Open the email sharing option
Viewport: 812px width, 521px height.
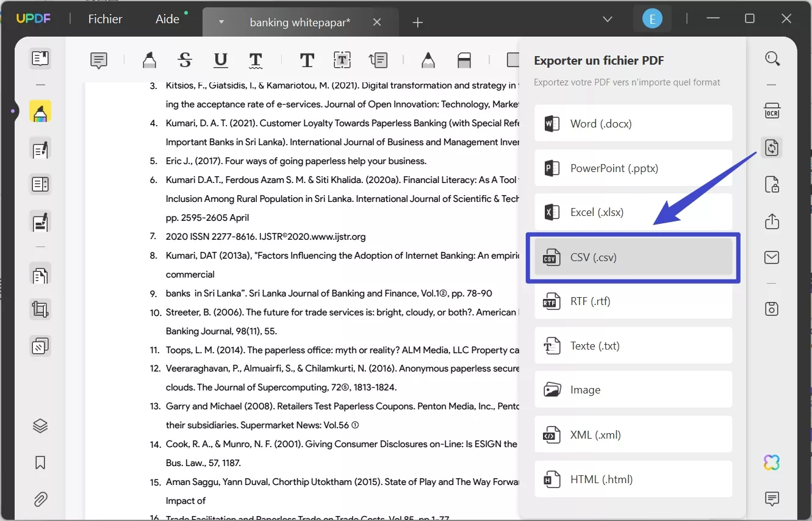pos(772,257)
